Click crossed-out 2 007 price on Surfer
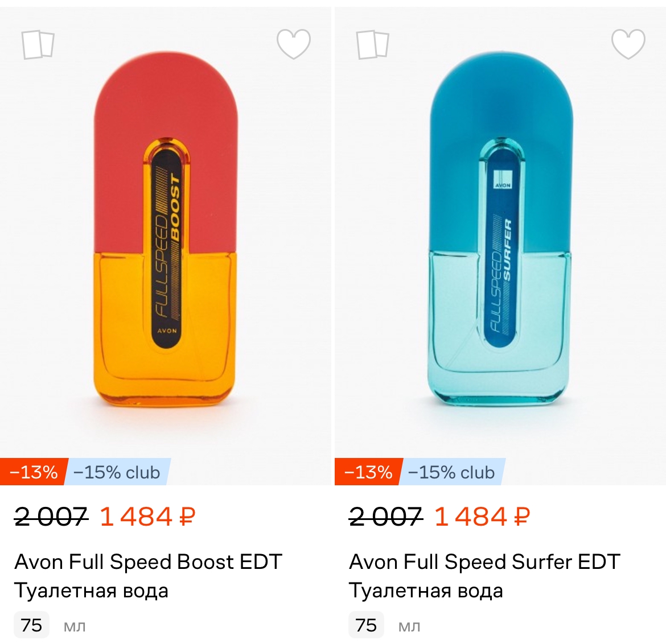The image size is (666, 644). pyautogui.click(x=386, y=517)
